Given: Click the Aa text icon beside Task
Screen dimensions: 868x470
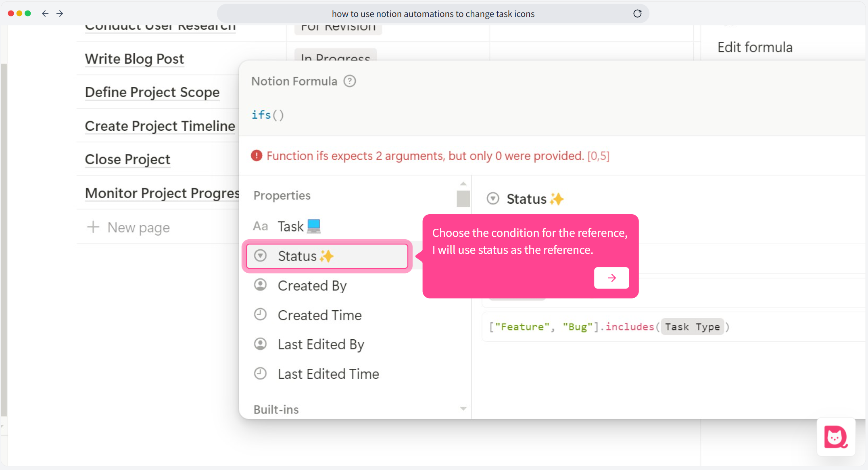Looking at the screenshot, I should [x=260, y=226].
